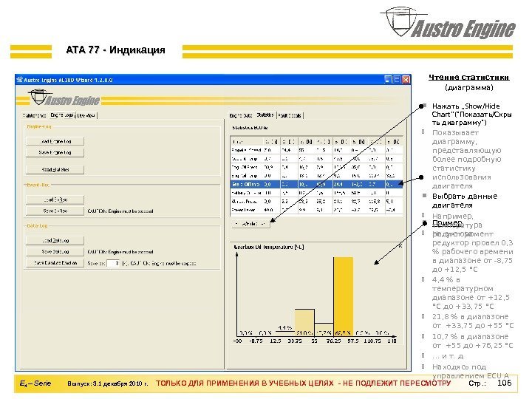This screenshot has height=399, width=532.
Task: Click the Save DataLog Fraction button
Action: tap(55, 262)
